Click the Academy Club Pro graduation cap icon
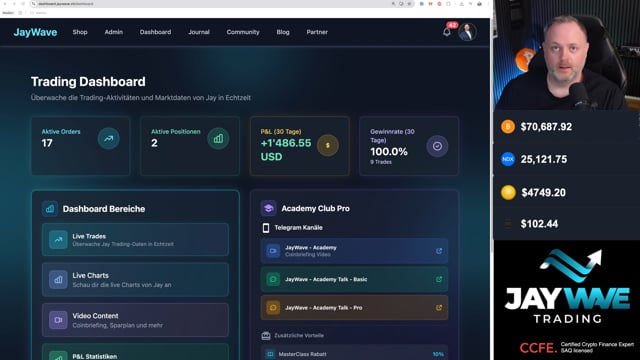 coord(269,208)
